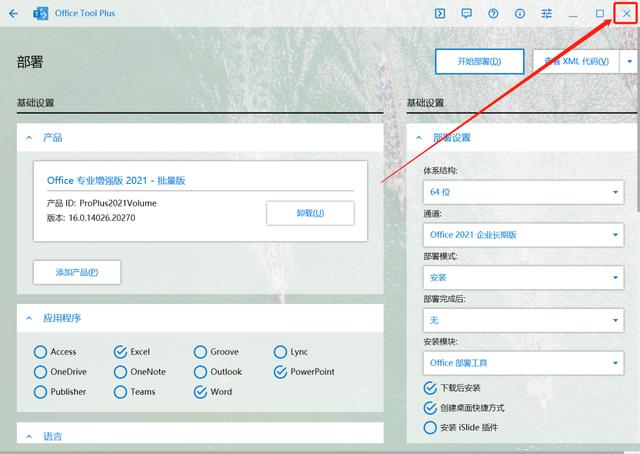Screen dimensions: 640x454
Task: Uncheck the PowerPoint application
Action: pos(280,372)
